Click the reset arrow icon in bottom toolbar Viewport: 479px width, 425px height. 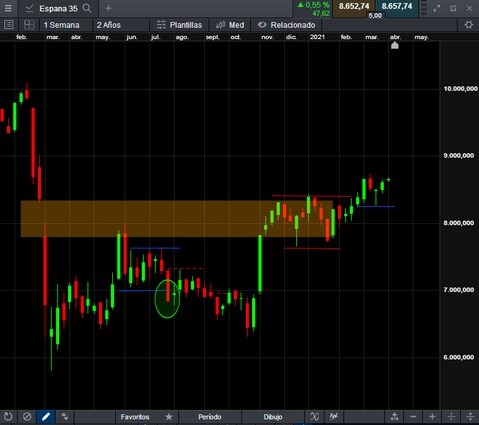8,417
